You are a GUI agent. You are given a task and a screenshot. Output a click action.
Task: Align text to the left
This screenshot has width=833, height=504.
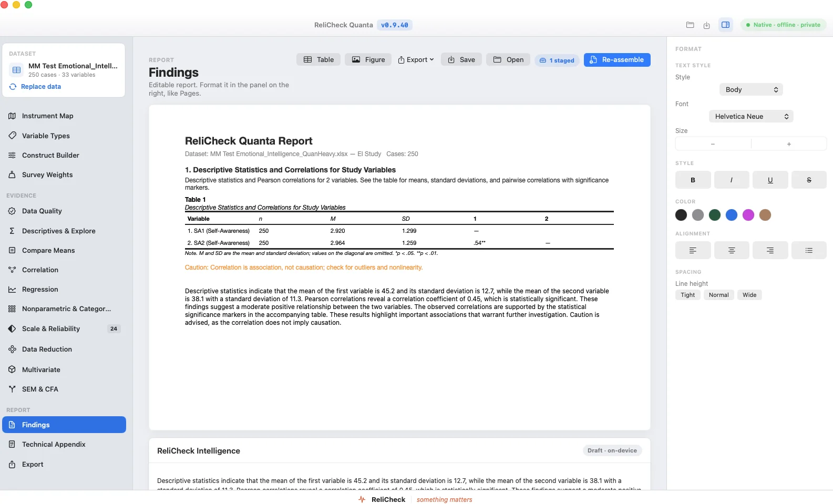point(693,250)
